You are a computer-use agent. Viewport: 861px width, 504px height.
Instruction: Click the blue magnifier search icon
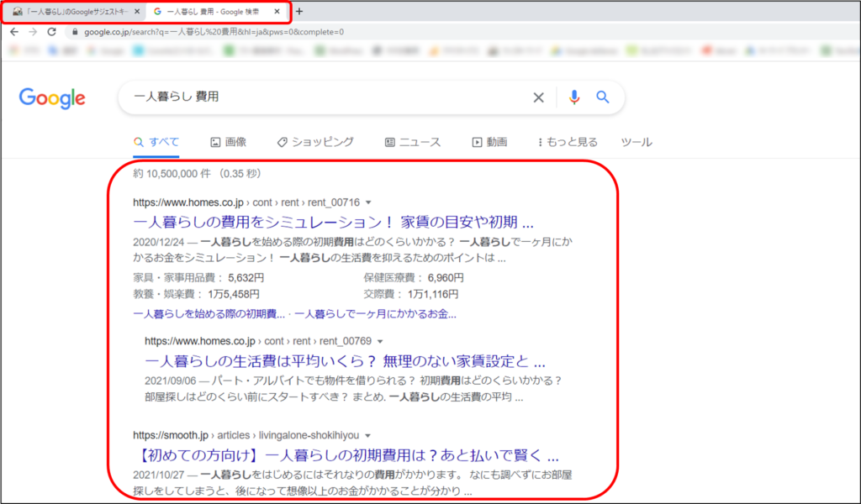pyautogui.click(x=603, y=97)
